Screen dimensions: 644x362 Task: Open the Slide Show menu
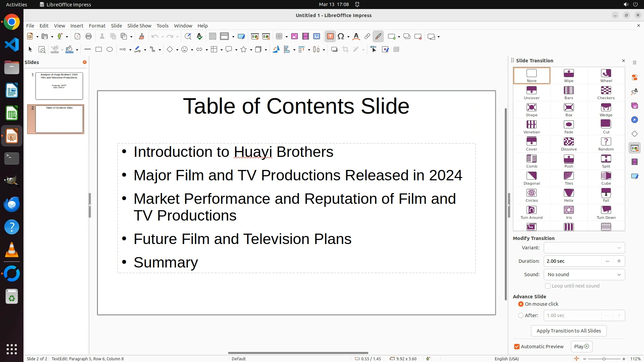pos(139,26)
